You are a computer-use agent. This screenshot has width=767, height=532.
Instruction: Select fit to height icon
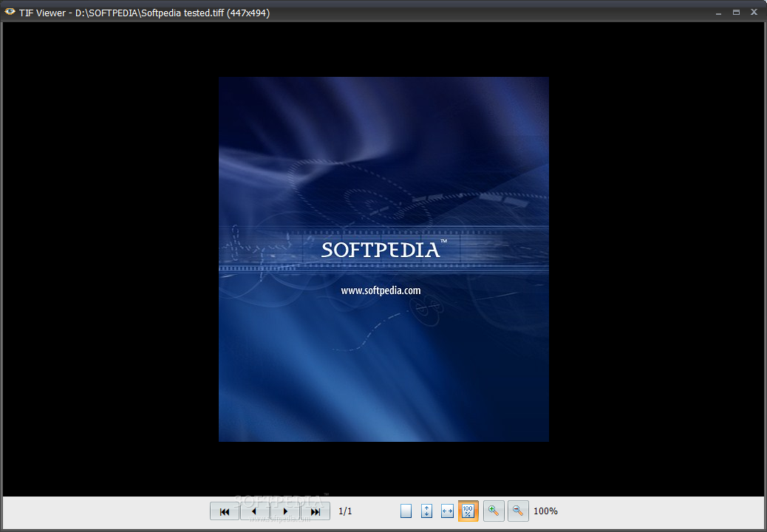tap(426, 511)
